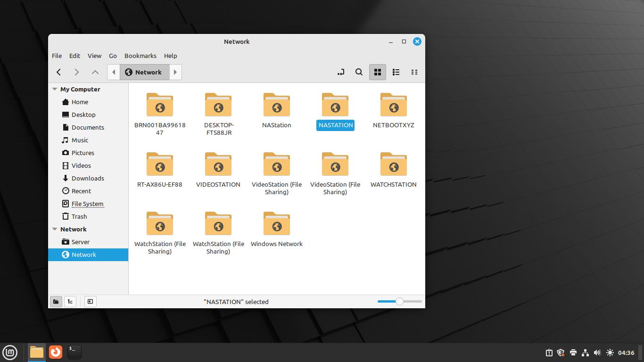Image resolution: width=644 pixels, height=362 pixels.
Task: Adjust the icon zoom slider
Action: 399,301
